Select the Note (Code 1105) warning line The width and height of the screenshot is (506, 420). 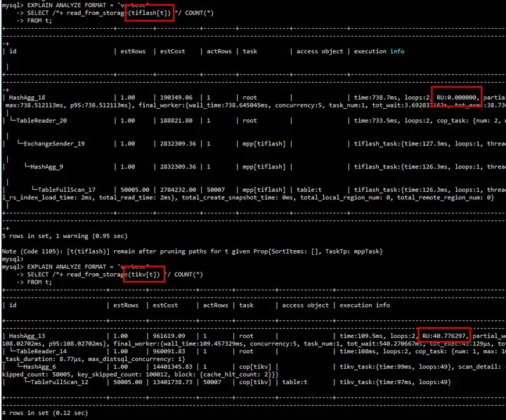193,251
